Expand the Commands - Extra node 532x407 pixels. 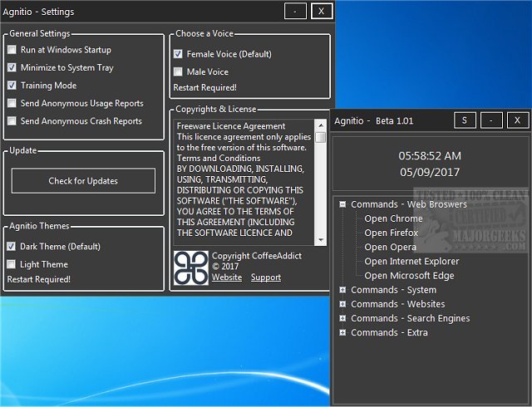(342, 332)
